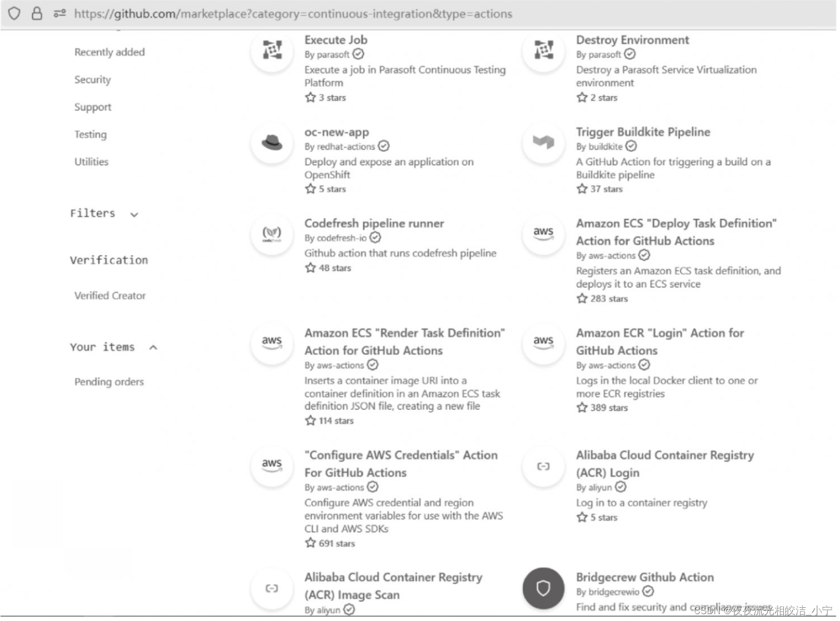Image resolution: width=840 pixels, height=621 pixels.
Task: Click the star icon beside 283 stars
Action: (x=582, y=299)
